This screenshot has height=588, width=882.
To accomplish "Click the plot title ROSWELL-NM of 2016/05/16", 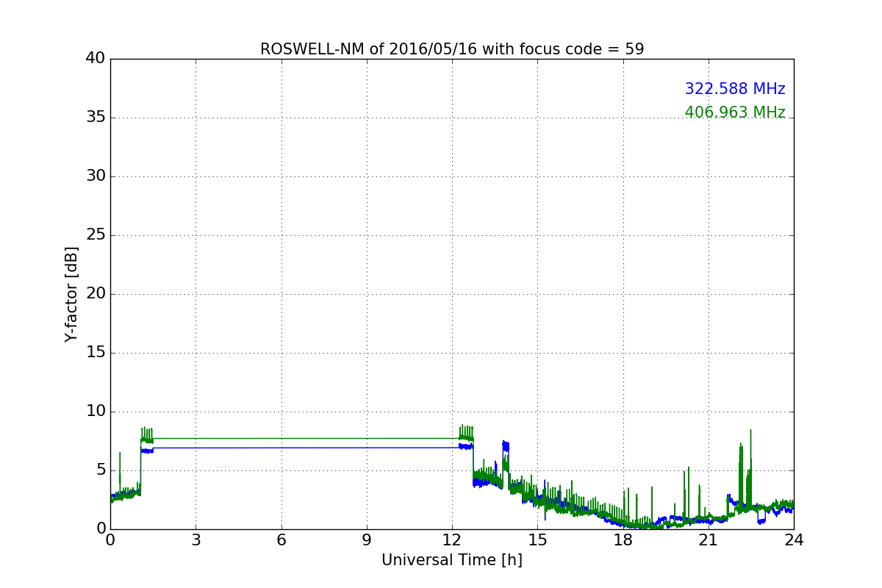I will (452, 49).
